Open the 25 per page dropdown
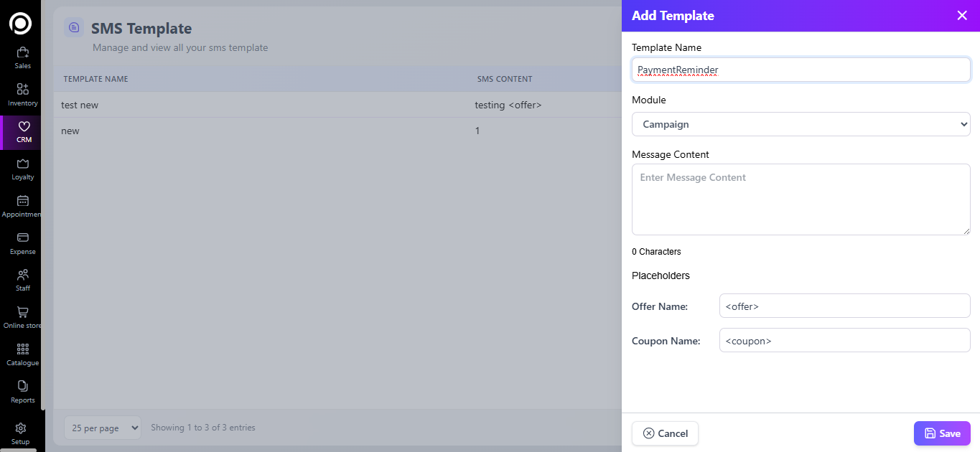Viewport: 980px width, 452px height. point(103,428)
